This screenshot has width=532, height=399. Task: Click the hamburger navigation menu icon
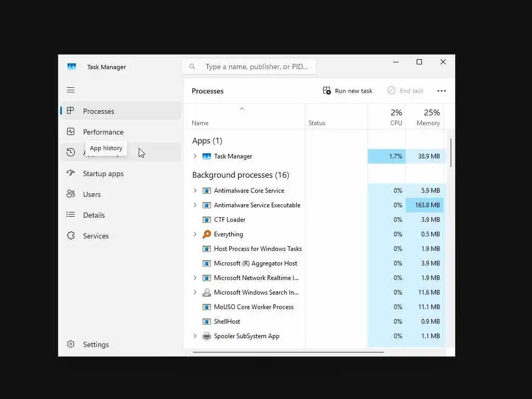(x=71, y=90)
